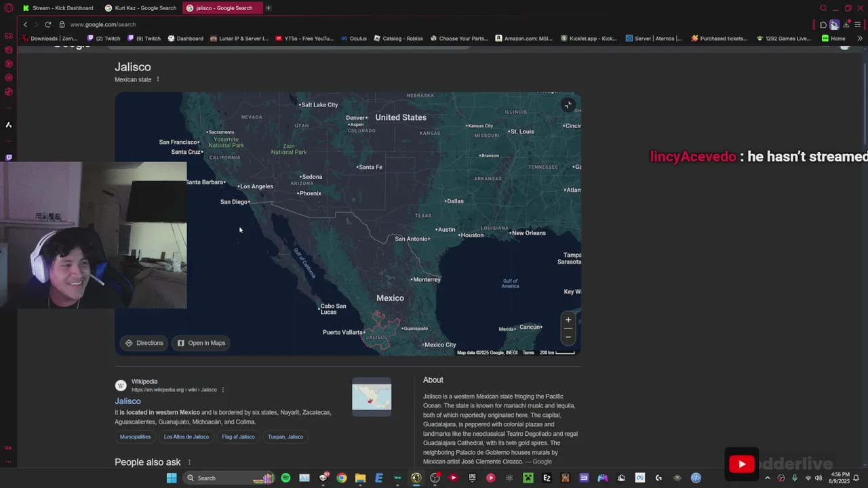
Task: Open the (2) Twitch bookmark
Action: click(104, 39)
